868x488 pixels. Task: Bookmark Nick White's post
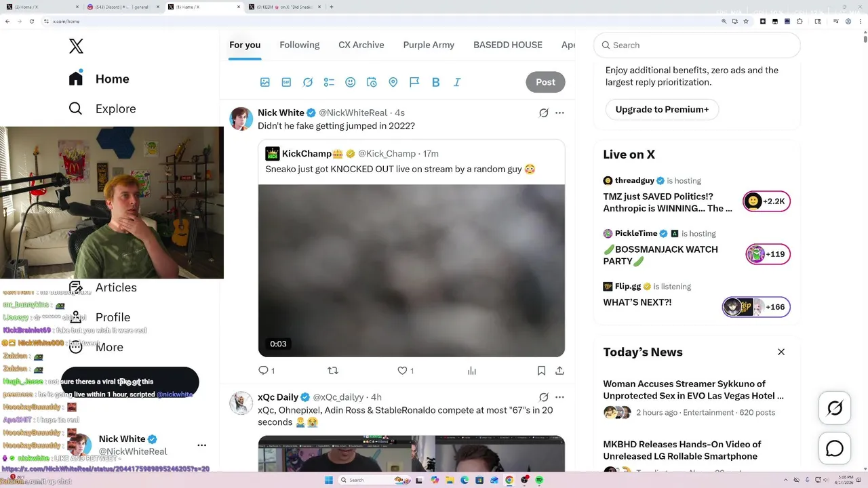point(541,371)
